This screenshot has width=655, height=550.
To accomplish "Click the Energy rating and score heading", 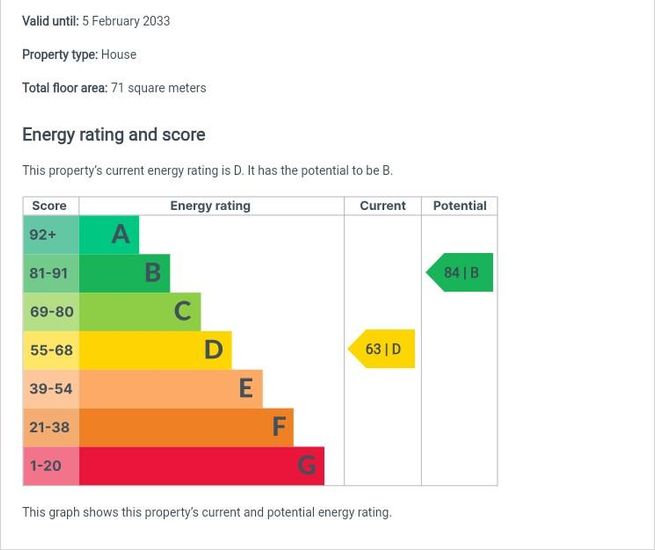I will click(114, 135).
